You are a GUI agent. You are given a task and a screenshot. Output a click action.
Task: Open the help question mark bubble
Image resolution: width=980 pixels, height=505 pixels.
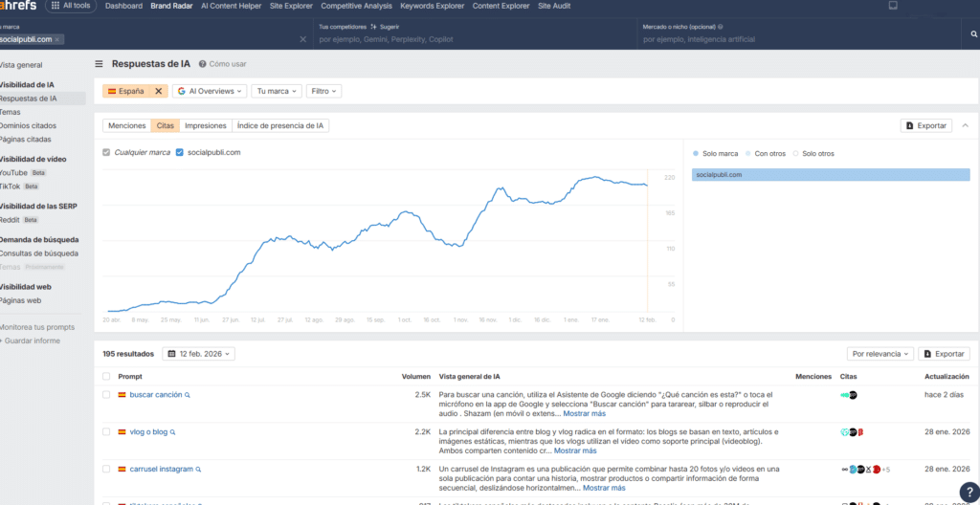[x=968, y=493]
